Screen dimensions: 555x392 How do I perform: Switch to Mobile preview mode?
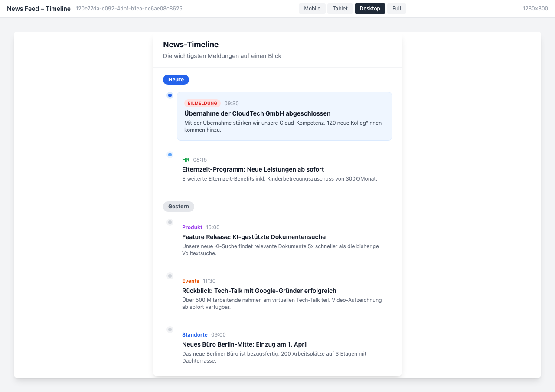pos(312,8)
